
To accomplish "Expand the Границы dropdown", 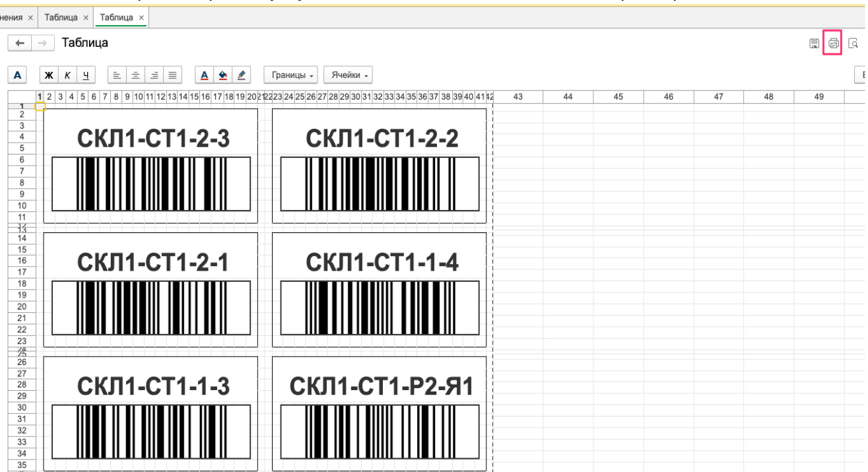I will coord(291,75).
